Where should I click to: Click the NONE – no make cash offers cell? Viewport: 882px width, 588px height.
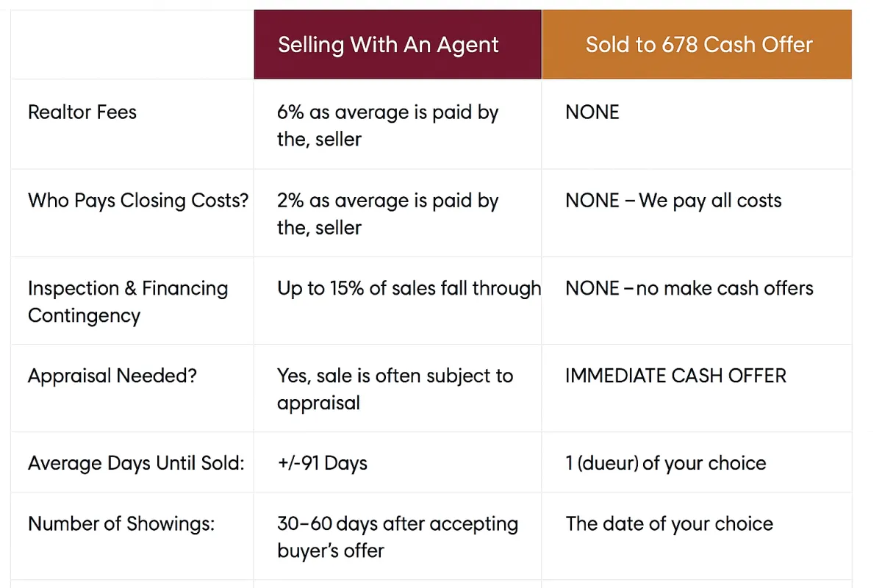689,288
